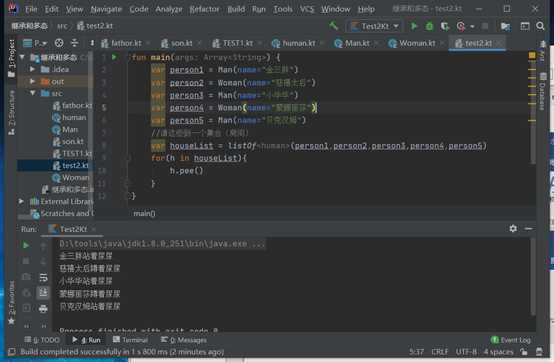Image resolution: width=554 pixels, height=362 pixels.
Task: Open the File menu
Action: pyautogui.click(x=31, y=9)
